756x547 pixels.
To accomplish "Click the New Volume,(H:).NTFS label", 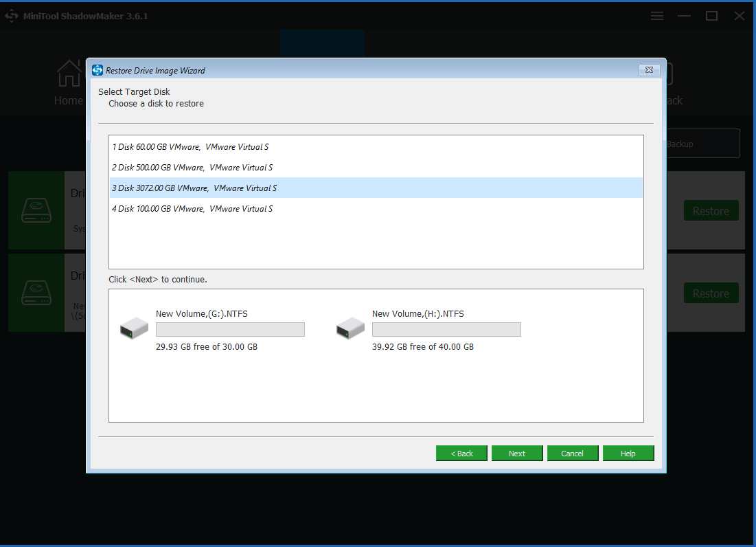I will tap(417, 313).
